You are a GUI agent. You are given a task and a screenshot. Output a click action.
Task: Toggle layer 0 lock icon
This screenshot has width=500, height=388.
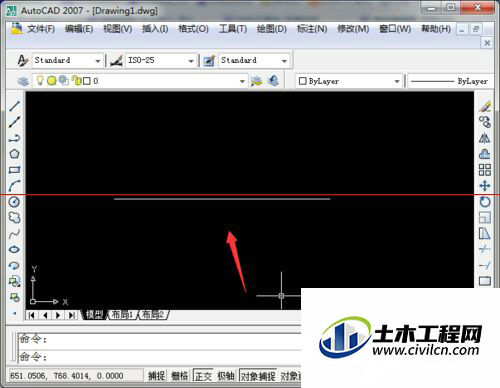pos(77,81)
